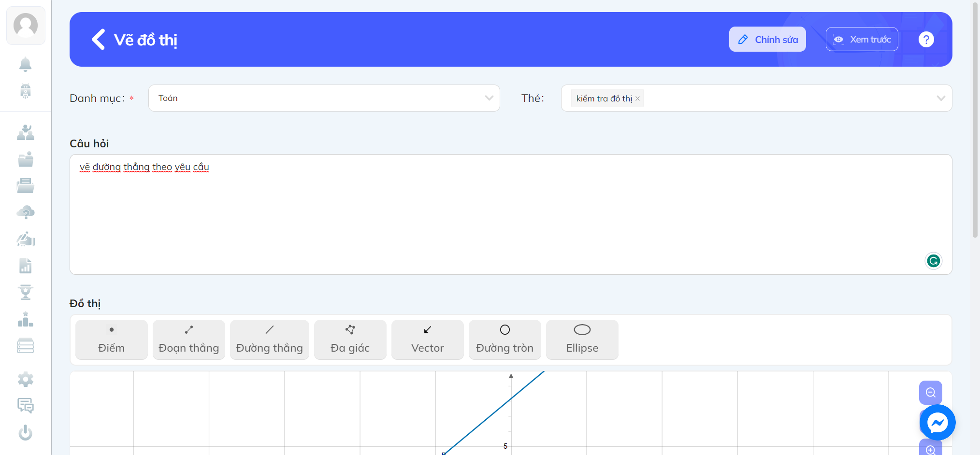Open the Messenger chat bubble
This screenshot has width=980, height=455.
[937, 423]
